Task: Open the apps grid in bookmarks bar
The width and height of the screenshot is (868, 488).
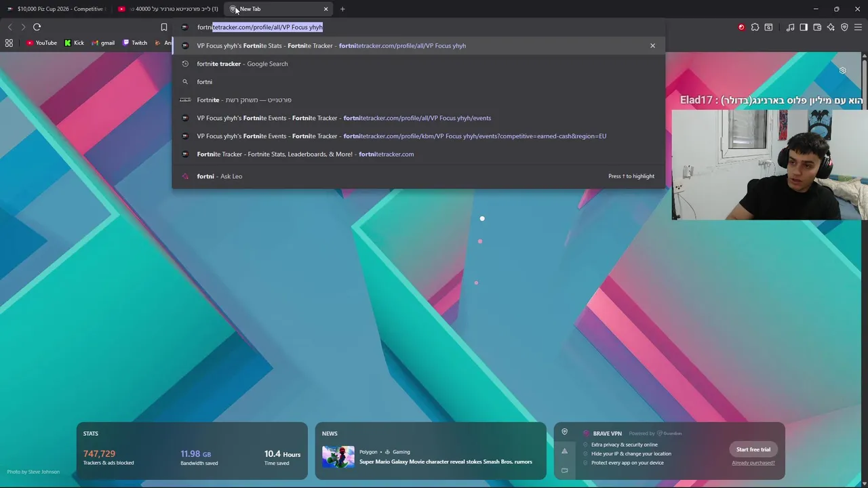Action: click(9, 43)
